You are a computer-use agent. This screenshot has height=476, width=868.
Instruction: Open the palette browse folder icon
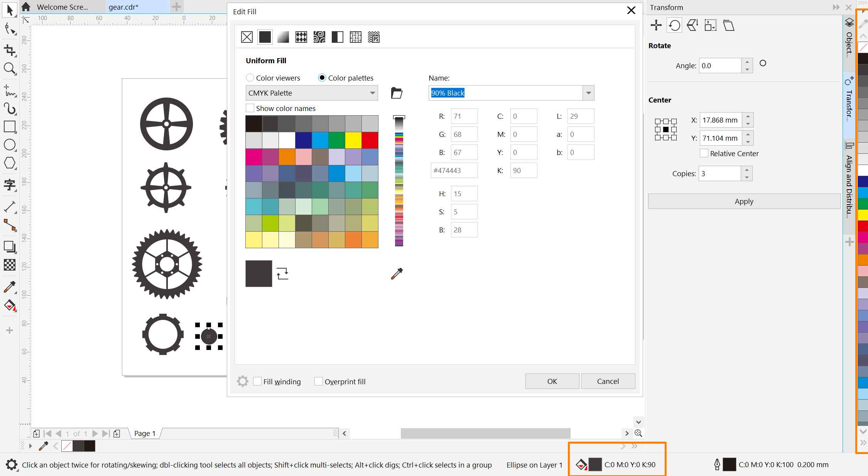pos(397,93)
